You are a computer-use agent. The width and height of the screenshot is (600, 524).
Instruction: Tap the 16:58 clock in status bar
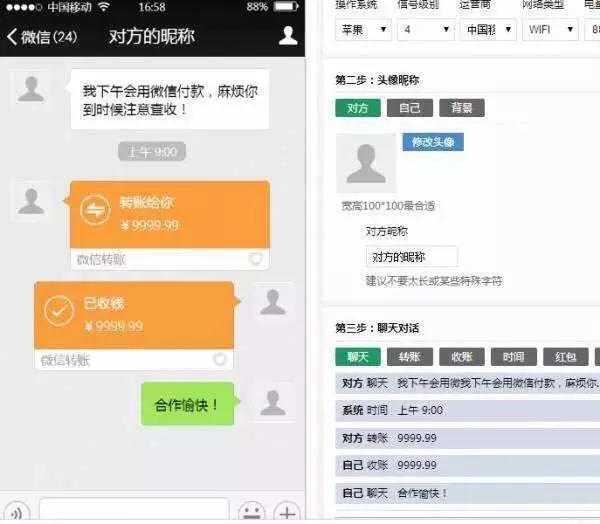tap(152, 7)
